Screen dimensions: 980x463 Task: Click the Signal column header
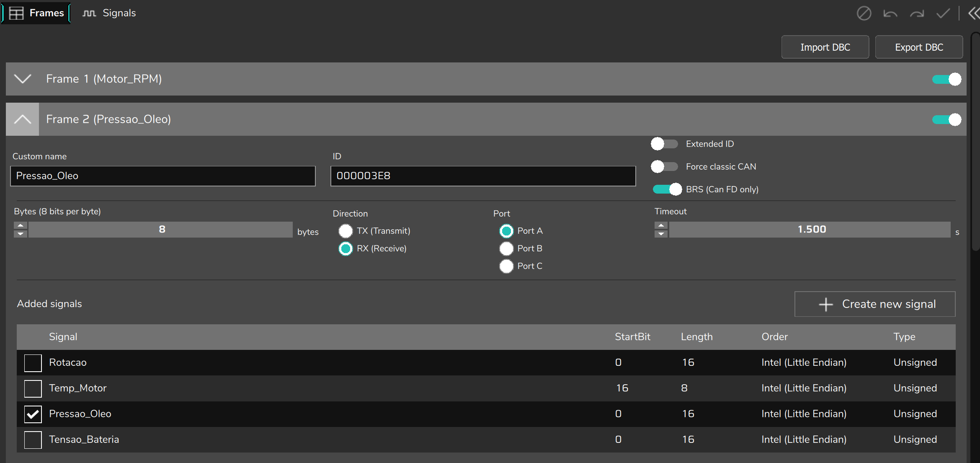point(63,337)
